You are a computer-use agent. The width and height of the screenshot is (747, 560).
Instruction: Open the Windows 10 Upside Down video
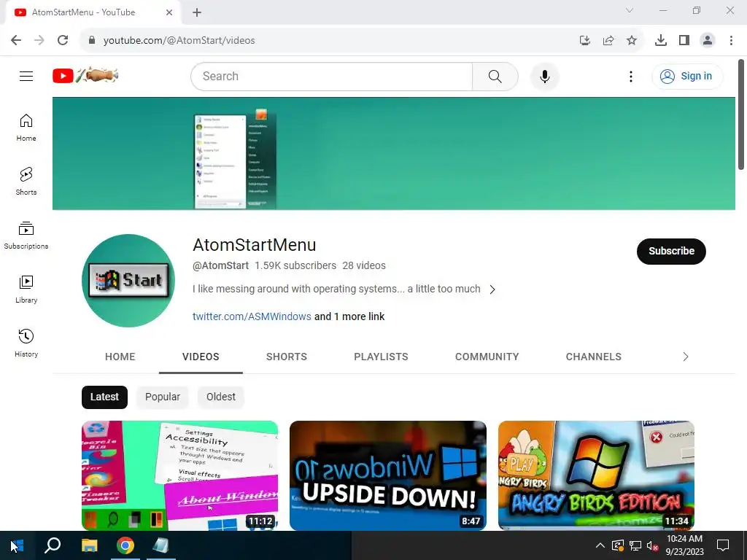388,475
